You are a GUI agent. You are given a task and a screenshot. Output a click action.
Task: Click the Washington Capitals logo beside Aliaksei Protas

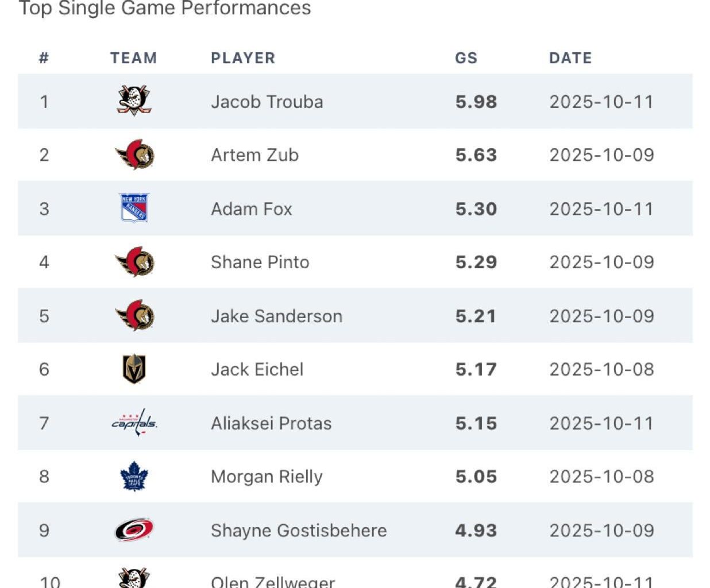pyautogui.click(x=133, y=423)
